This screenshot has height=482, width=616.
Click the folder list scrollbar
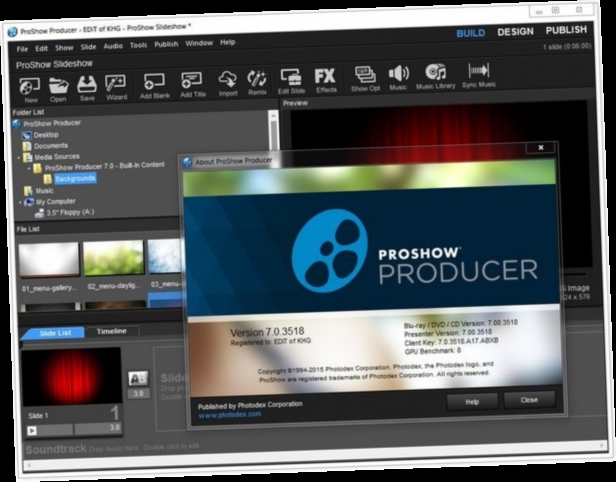(273, 132)
